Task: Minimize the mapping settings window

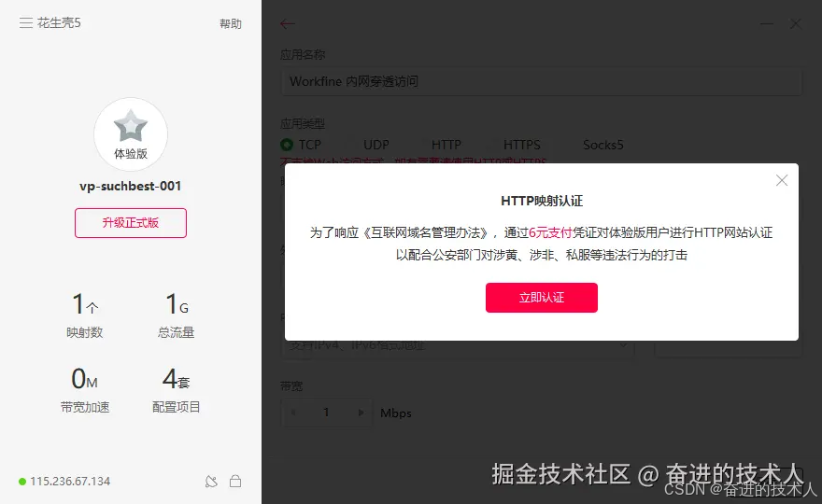Action: pos(767,23)
